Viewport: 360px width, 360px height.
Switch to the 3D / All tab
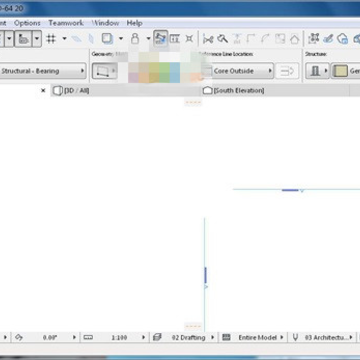point(71,90)
